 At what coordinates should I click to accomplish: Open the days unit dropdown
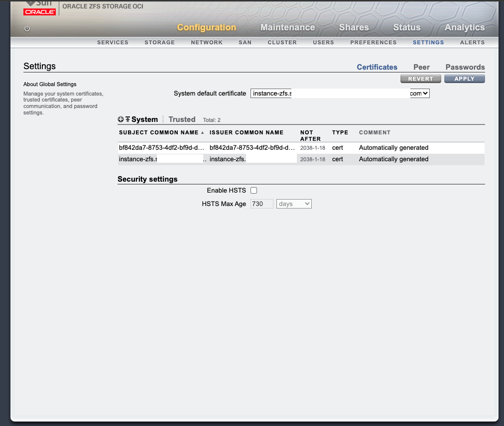[293, 204]
